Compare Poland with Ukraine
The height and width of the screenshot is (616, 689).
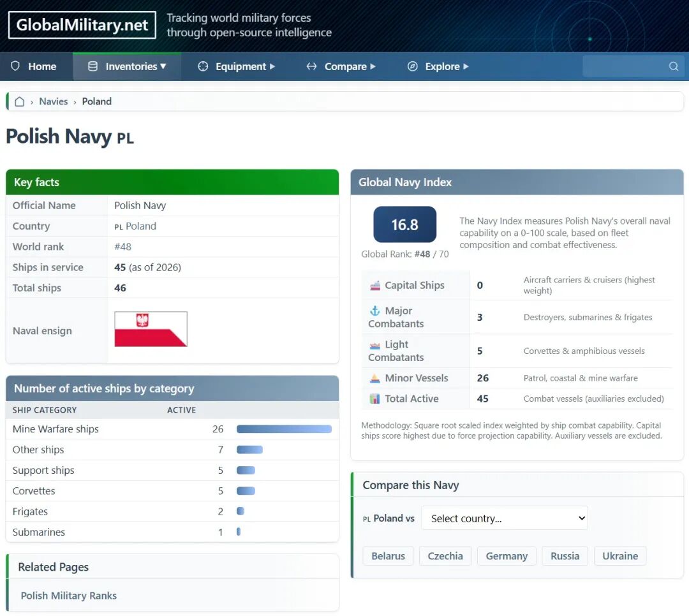619,556
